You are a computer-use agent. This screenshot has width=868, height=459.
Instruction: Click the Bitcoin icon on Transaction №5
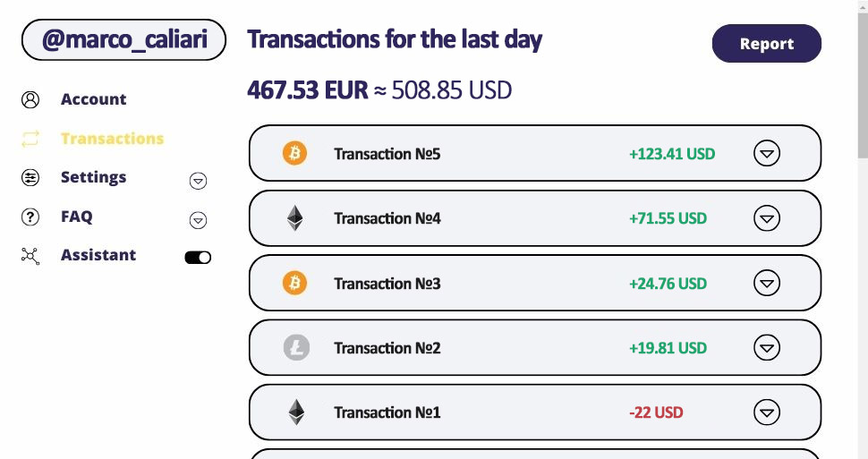click(x=294, y=154)
